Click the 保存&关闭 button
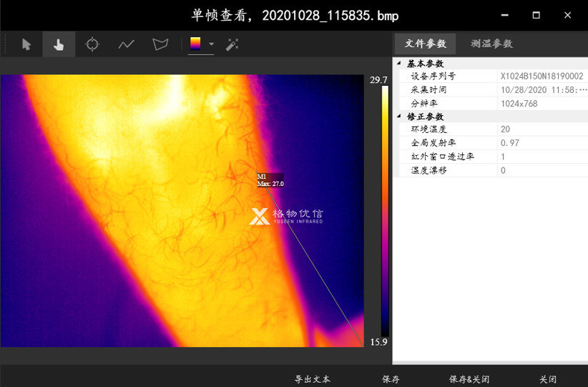Image resolution: width=588 pixels, height=387 pixels. [469, 379]
